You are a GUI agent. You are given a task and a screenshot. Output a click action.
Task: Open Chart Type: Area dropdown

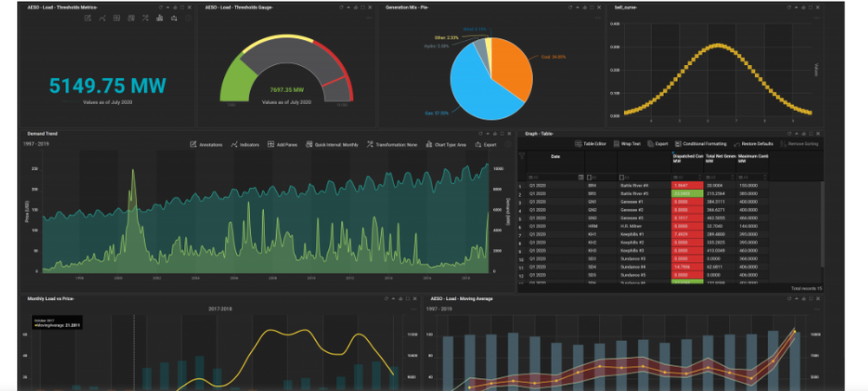point(446,144)
